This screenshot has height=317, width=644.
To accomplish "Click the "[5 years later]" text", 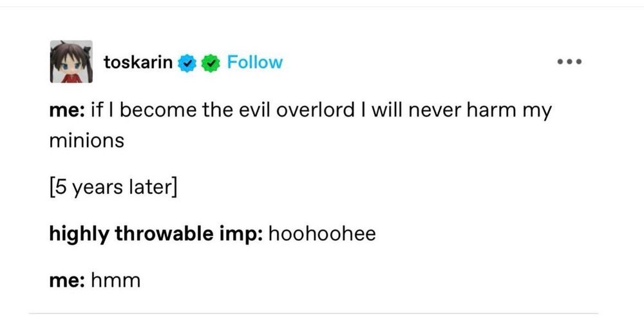I will click(x=113, y=190).
